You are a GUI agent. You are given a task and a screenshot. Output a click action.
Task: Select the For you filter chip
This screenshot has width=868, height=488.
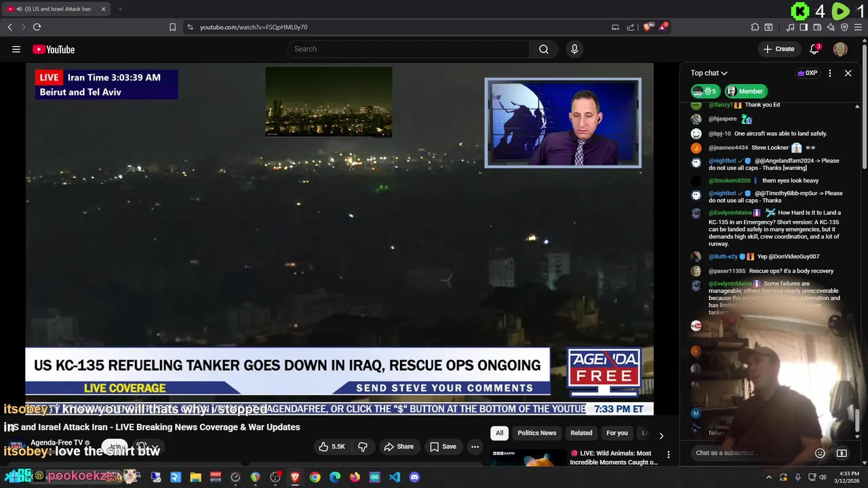click(x=617, y=433)
